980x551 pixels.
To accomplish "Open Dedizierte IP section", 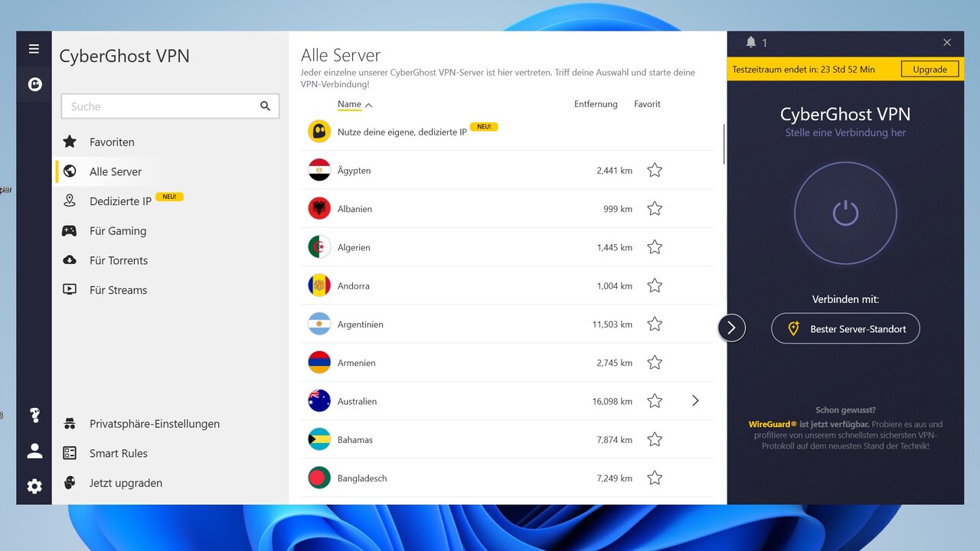I will (120, 201).
